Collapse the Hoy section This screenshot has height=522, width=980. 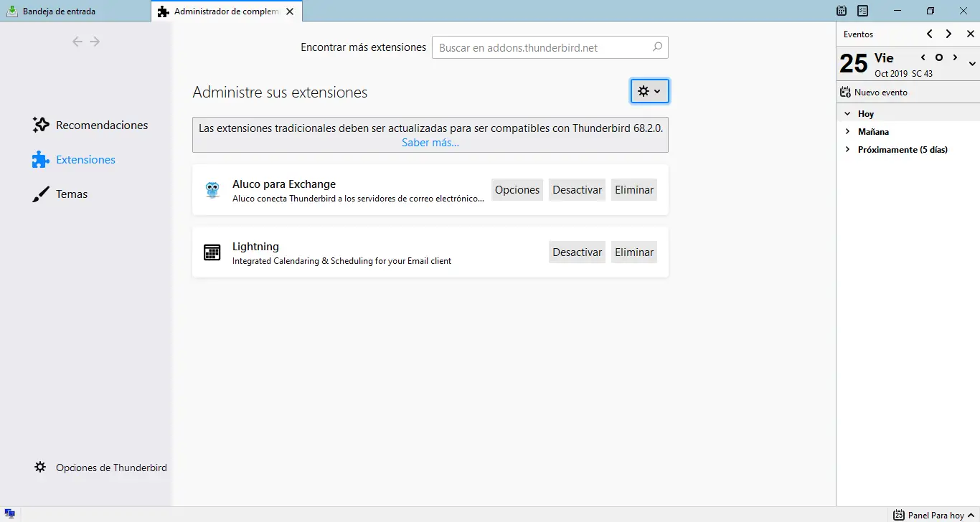coord(847,114)
